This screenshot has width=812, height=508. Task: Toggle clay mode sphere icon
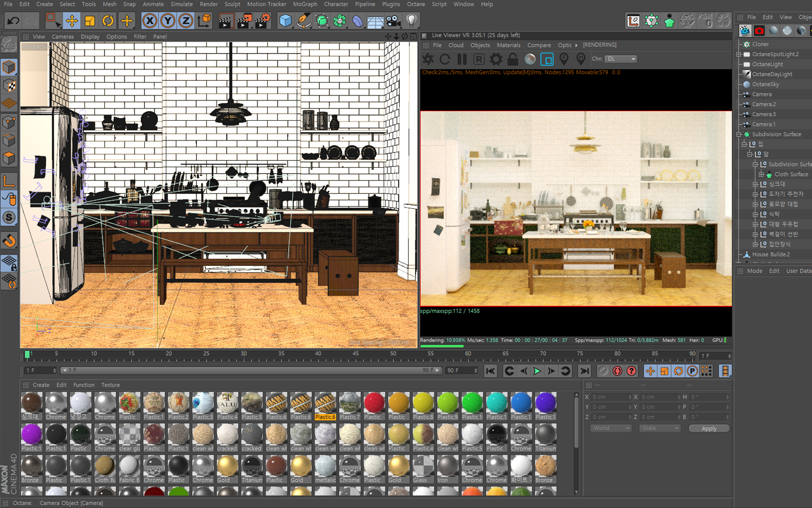point(530,59)
